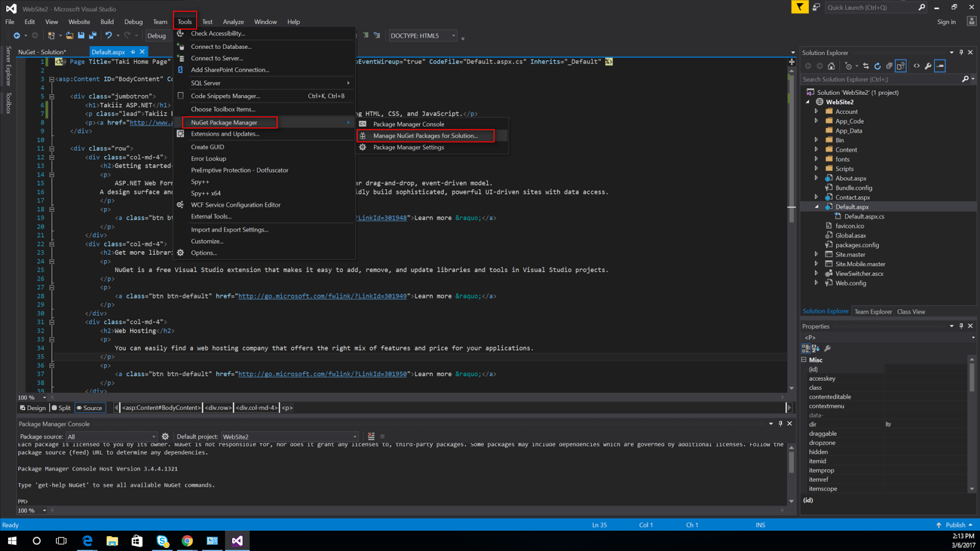Select Manage NuGet Packages for Solution
The width and height of the screenshot is (980, 551).
tap(426, 136)
